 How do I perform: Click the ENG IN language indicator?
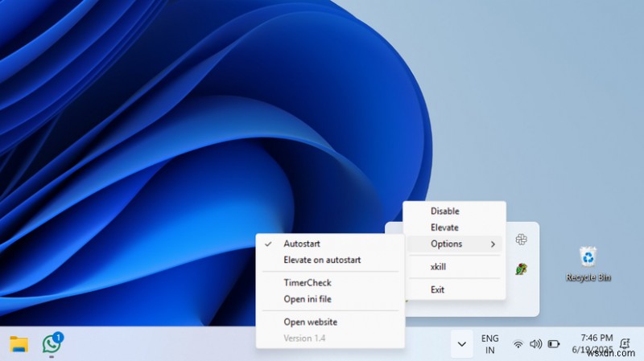[x=489, y=344]
